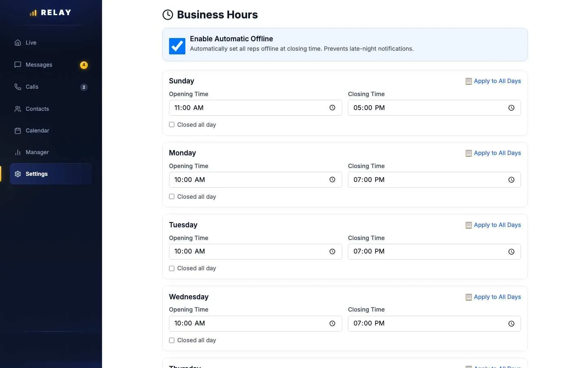Open time picker clock for Sunday opening
This screenshot has width=588, height=368.
[x=332, y=108]
